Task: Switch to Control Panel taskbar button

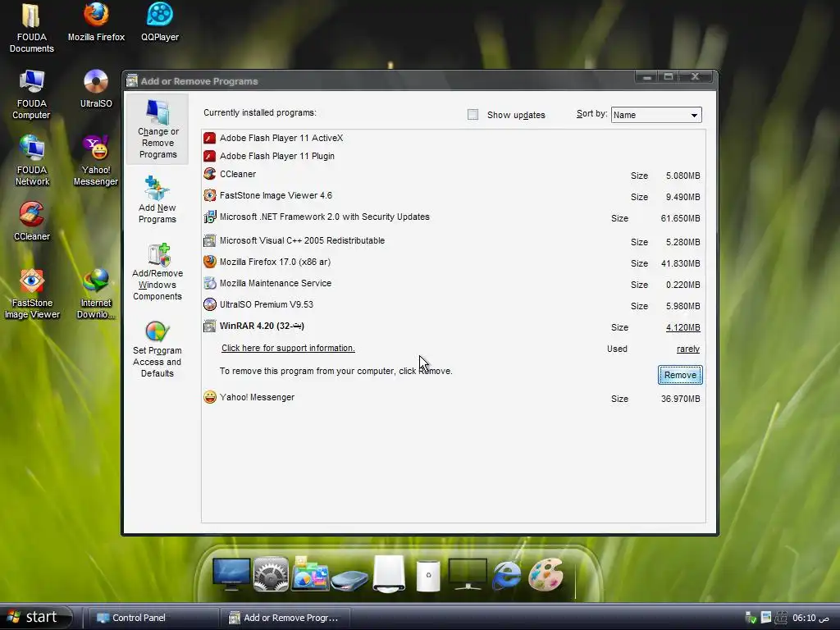Action: point(152,618)
